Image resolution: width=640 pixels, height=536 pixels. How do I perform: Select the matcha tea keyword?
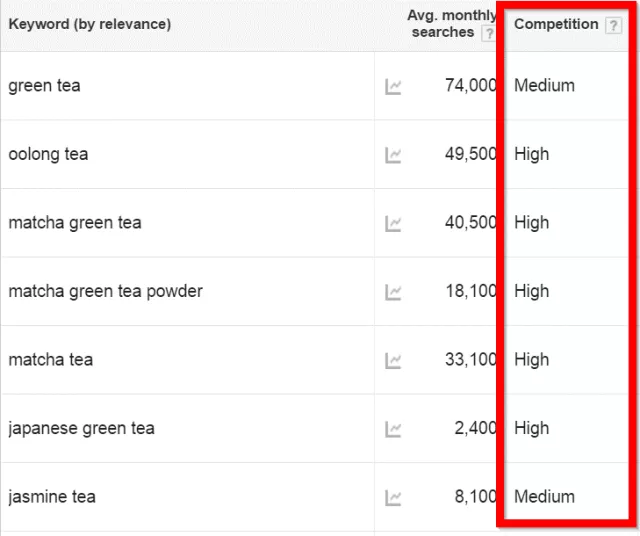(x=51, y=360)
